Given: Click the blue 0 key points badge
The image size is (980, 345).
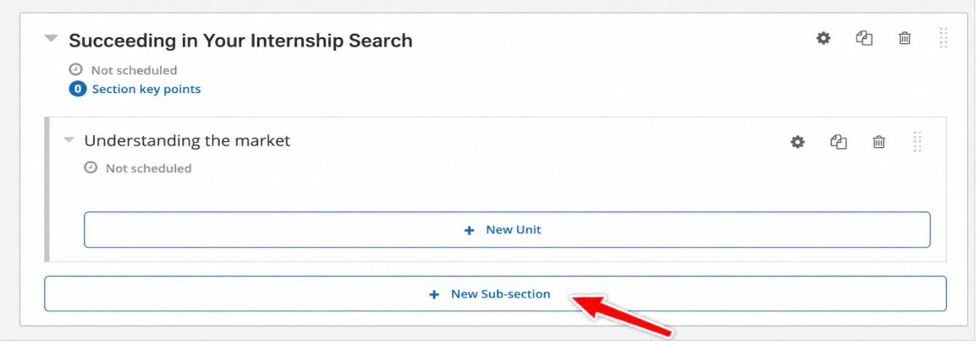Looking at the screenshot, I should 78,90.
